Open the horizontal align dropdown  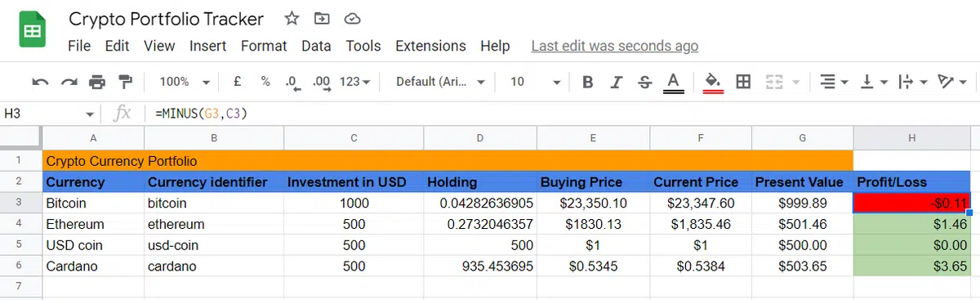coord(834,82)
